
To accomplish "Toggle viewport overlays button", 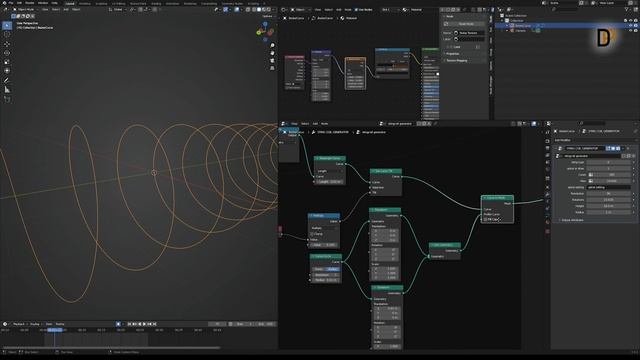I will (237, 9).
